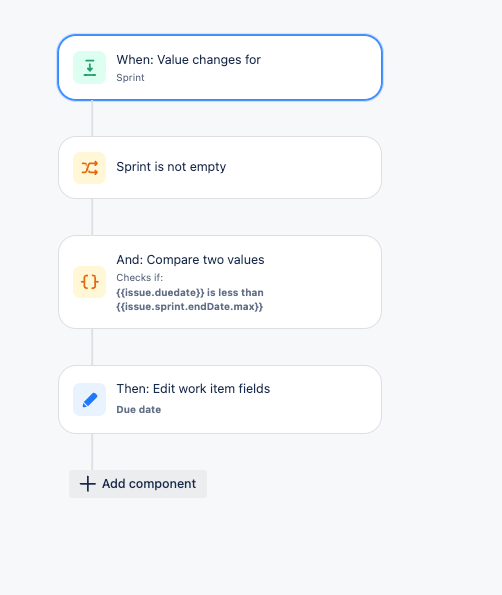
Task: Click the 'Checks if:' label
Action: pos(140,278)
